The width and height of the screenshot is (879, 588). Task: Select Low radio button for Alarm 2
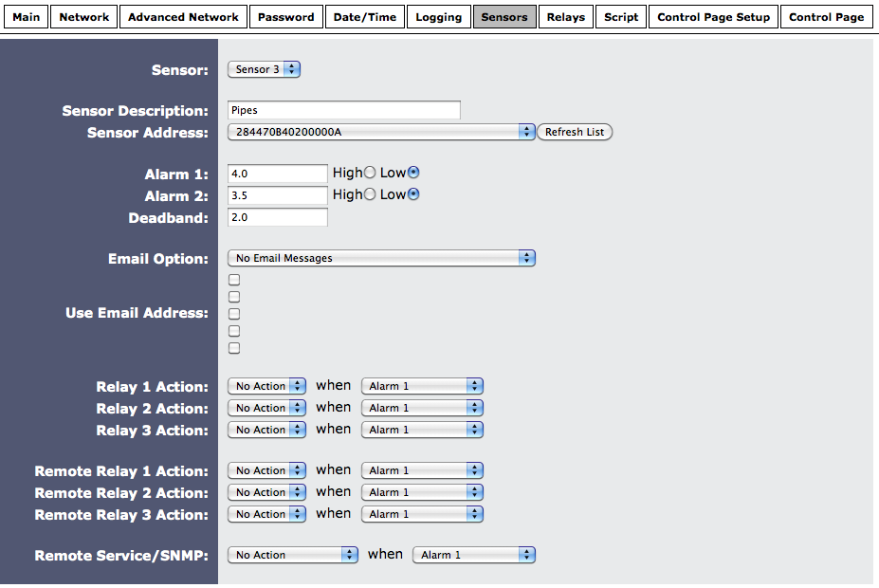413,194
